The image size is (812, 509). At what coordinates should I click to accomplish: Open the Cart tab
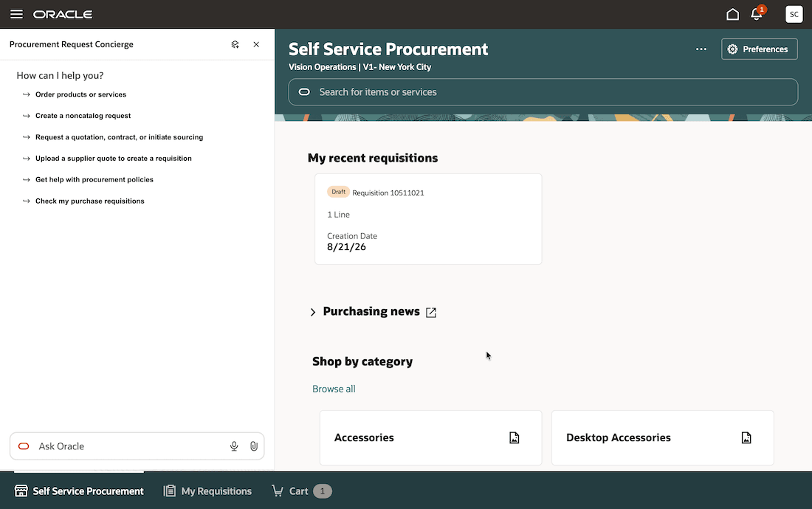[301, 491]
